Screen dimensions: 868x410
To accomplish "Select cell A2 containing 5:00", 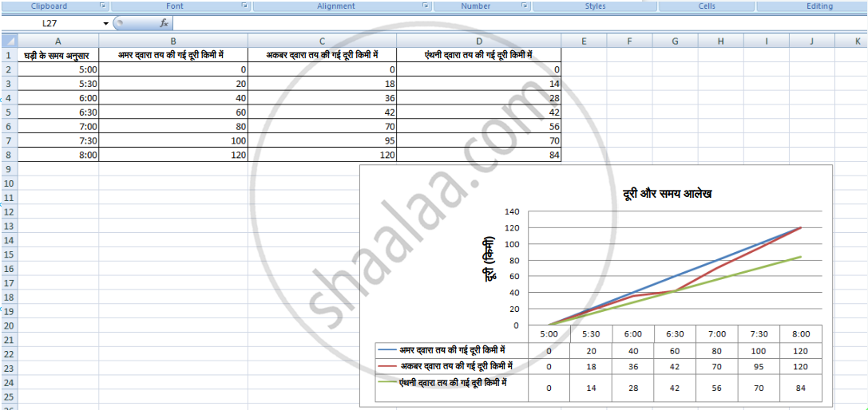I will coord(58,69).
